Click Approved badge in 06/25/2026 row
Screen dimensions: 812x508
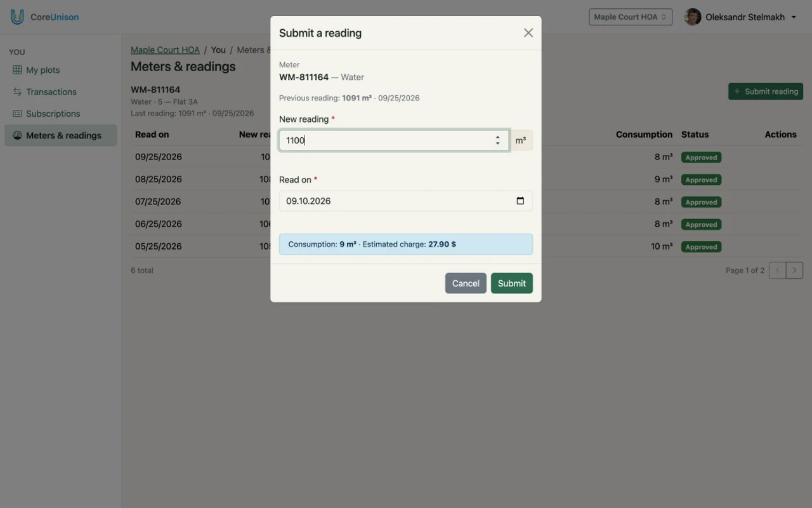(x=701, y=224)
